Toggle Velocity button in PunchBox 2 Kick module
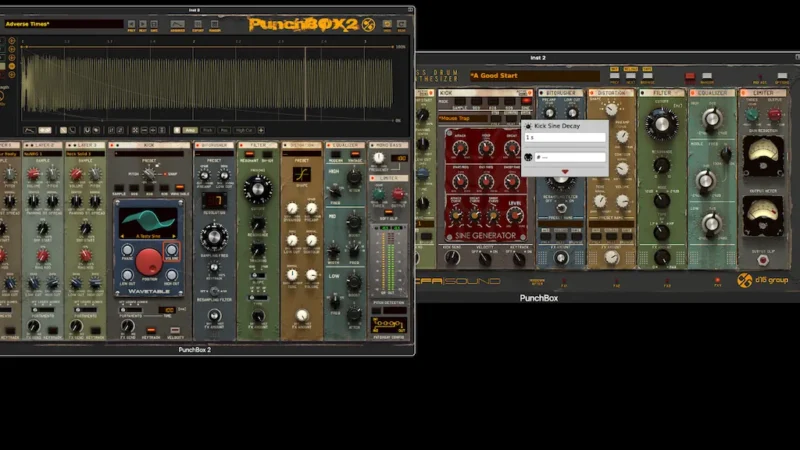 175,331
